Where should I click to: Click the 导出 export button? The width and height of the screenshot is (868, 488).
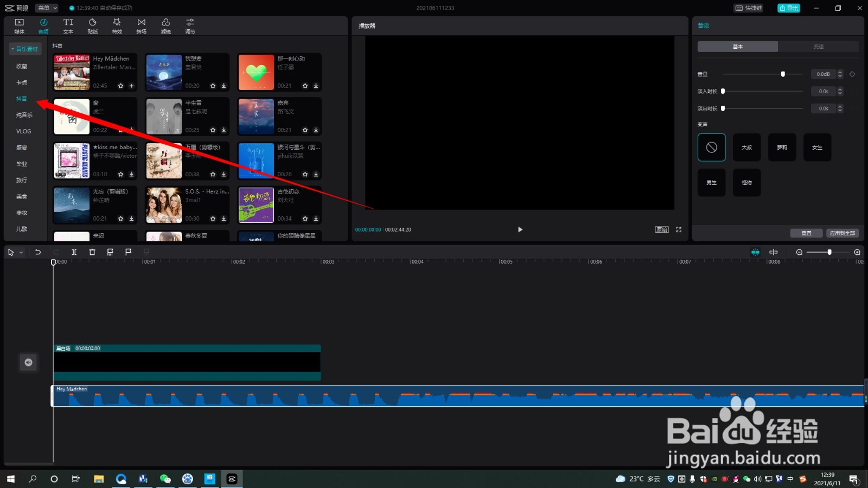point(789,8)
